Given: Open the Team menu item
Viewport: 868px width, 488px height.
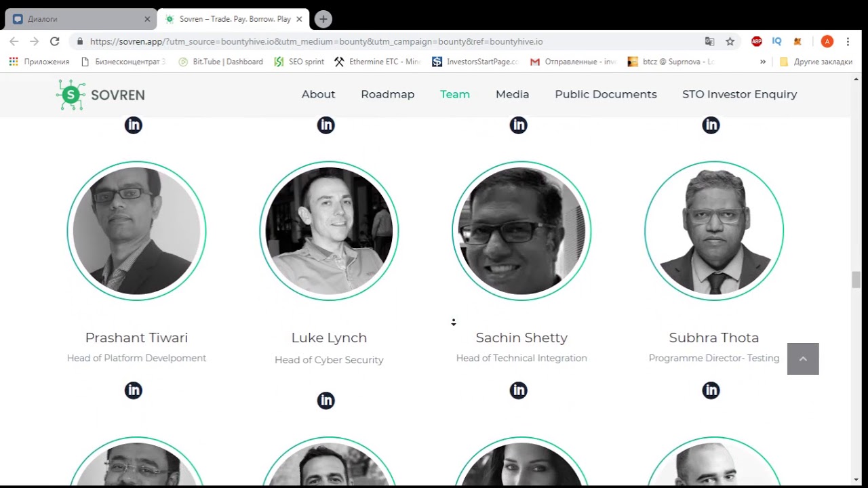Looking at the screenshot, I should click(x=455, y=94).
